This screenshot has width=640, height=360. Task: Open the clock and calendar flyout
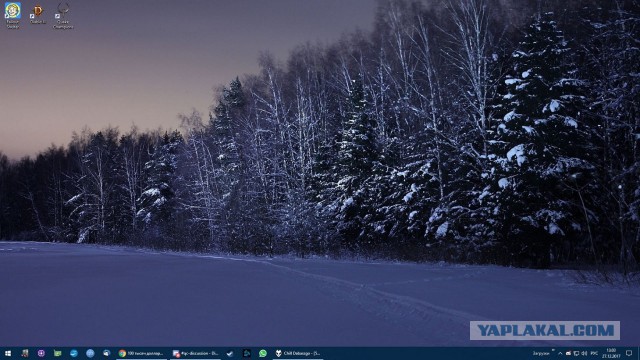(611, 353)
